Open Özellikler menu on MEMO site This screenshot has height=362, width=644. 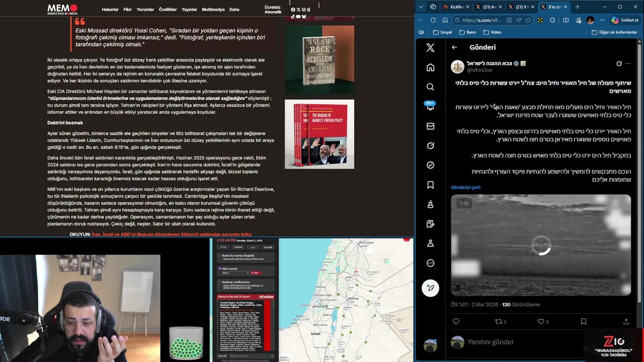168,10
